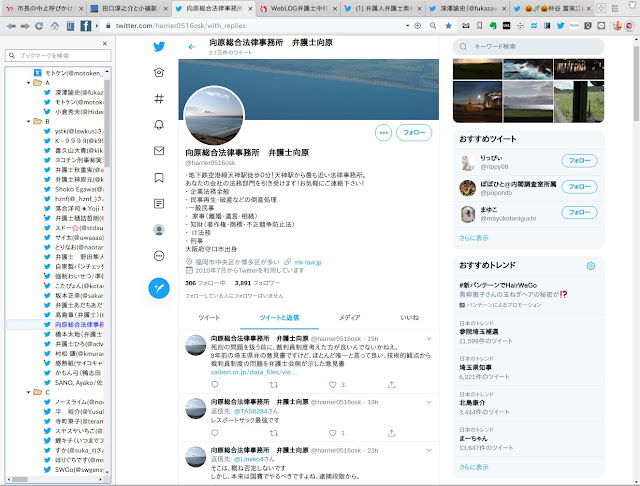Viewport: 640px width, 486px height.
Task: Follow まゆこ in suggestions
Action: (579, 212)
